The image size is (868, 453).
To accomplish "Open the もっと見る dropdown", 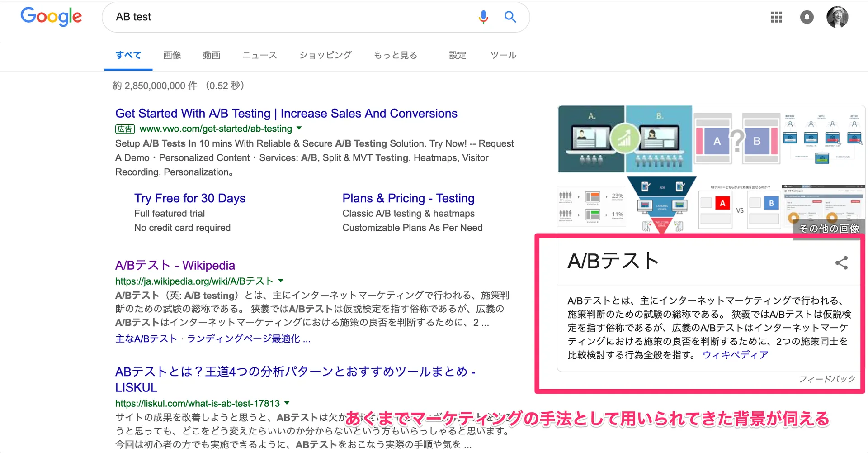I will click(395, 55).
